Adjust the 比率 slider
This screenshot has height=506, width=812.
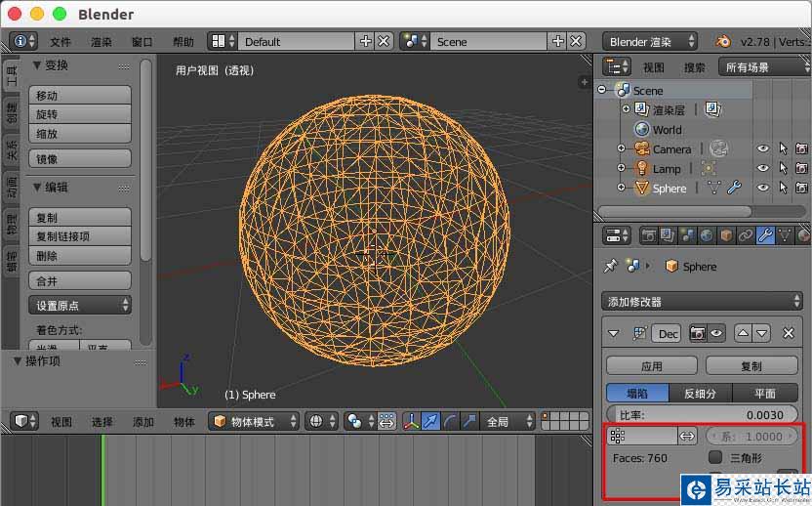click(x=702, y=415)
